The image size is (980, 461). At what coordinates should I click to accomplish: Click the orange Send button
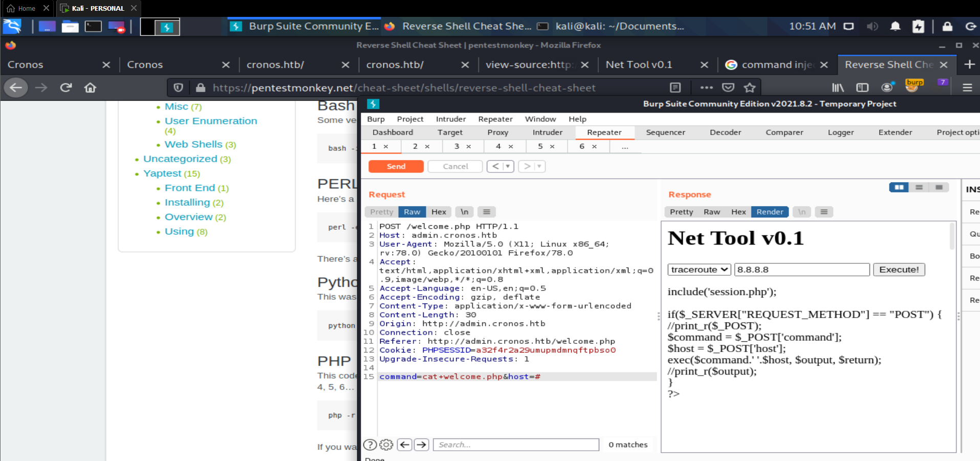click(396, 166)
